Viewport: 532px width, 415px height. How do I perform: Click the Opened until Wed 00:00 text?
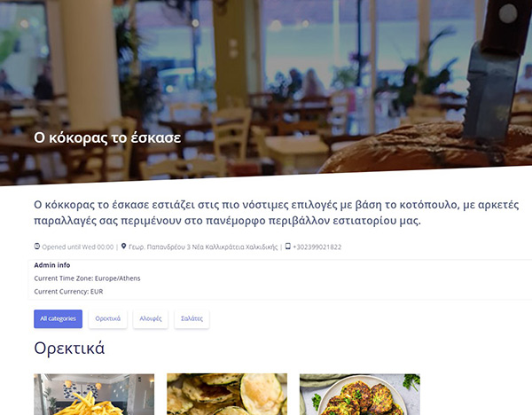(x=78, y=247)
